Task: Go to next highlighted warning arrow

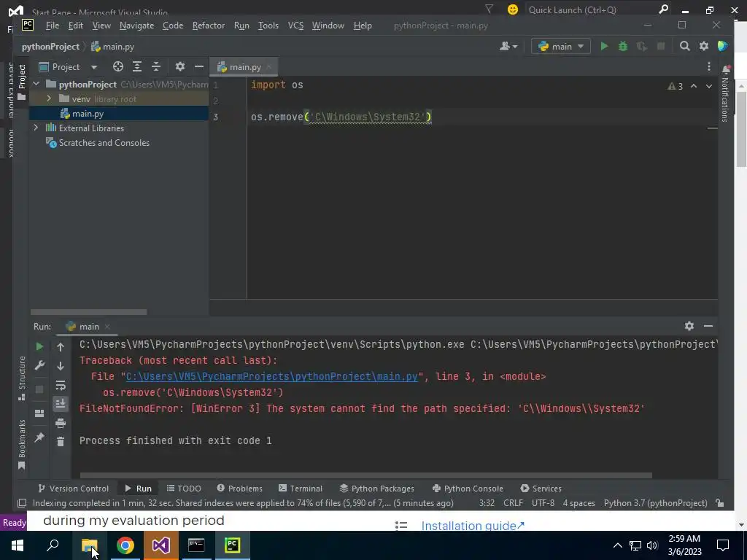Action: (709, 86)
